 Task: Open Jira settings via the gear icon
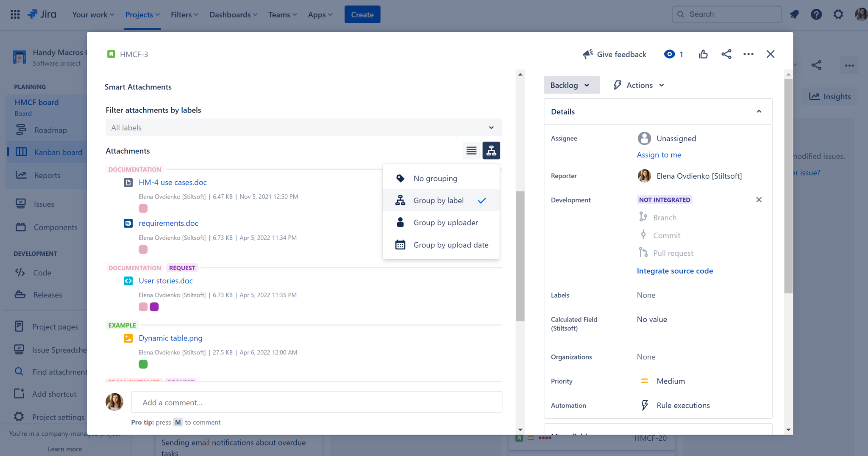(x=838, y=14)
